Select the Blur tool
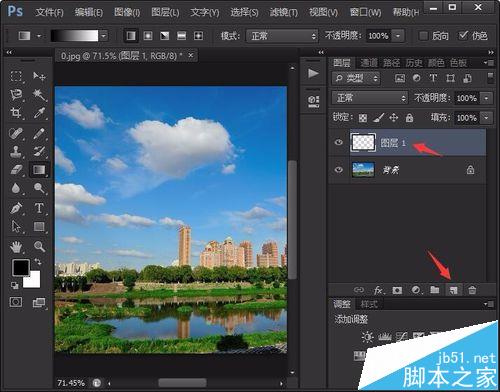Image resolution: width=500 pixels, height=392 pixels. [x=16, y=188]
